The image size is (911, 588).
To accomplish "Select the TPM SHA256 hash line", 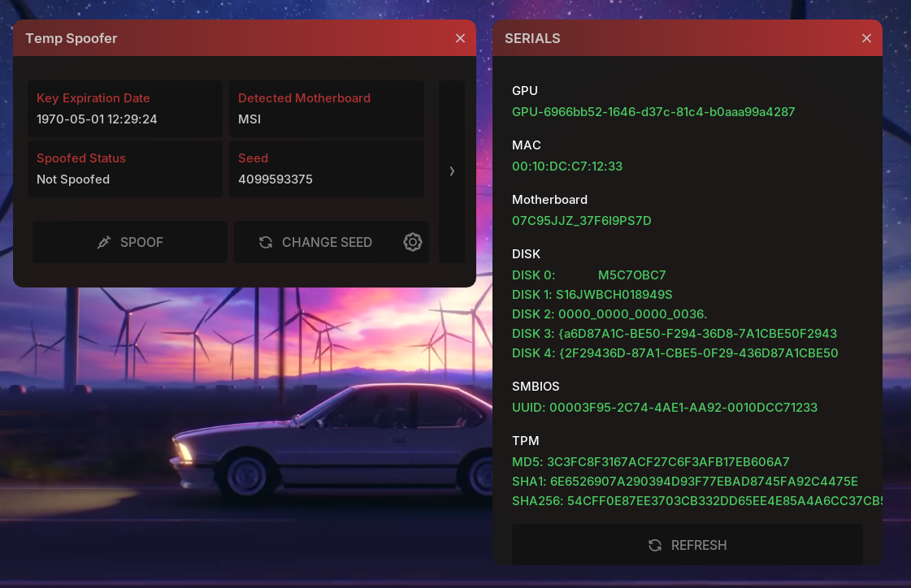I will (x=697, y=501).
